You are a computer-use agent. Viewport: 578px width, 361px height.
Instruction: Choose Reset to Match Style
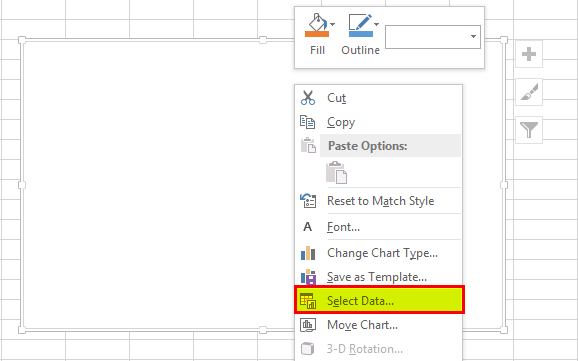(x=379, y=201)
